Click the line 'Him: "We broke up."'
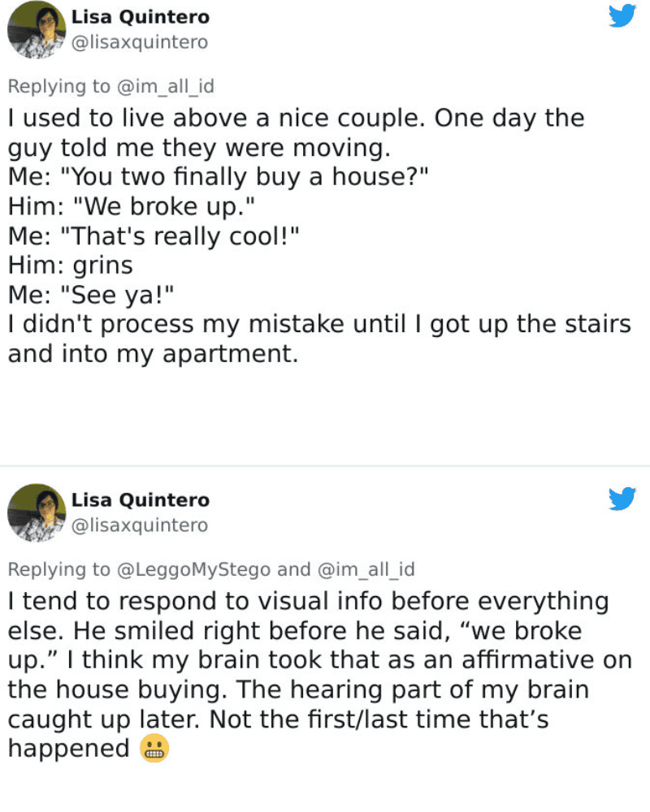 click(132, 206)
